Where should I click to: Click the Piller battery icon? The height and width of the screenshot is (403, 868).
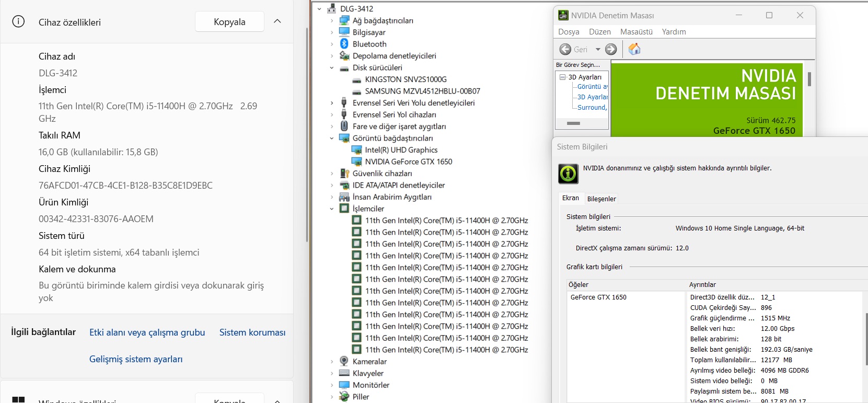[x=344, y=397]
